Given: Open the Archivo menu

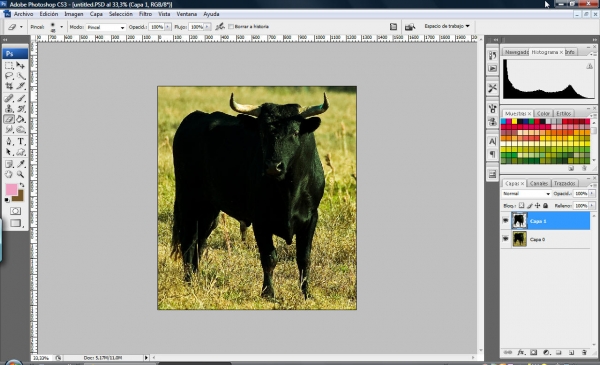Looking at the screenshot, I should [23, 14].
